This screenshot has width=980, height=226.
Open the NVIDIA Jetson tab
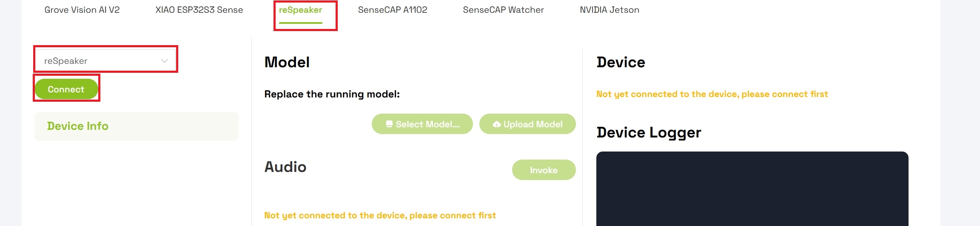pyautogui.click(x=610, y=10)
